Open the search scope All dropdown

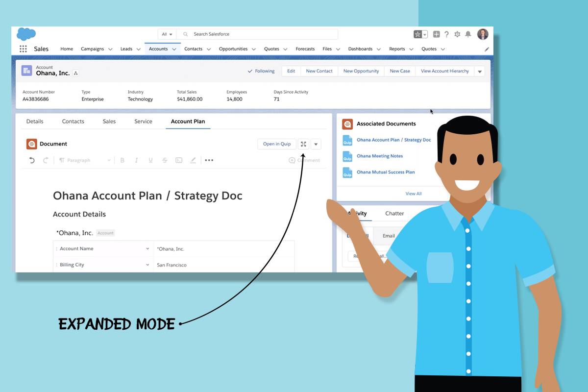pos(167,34)
